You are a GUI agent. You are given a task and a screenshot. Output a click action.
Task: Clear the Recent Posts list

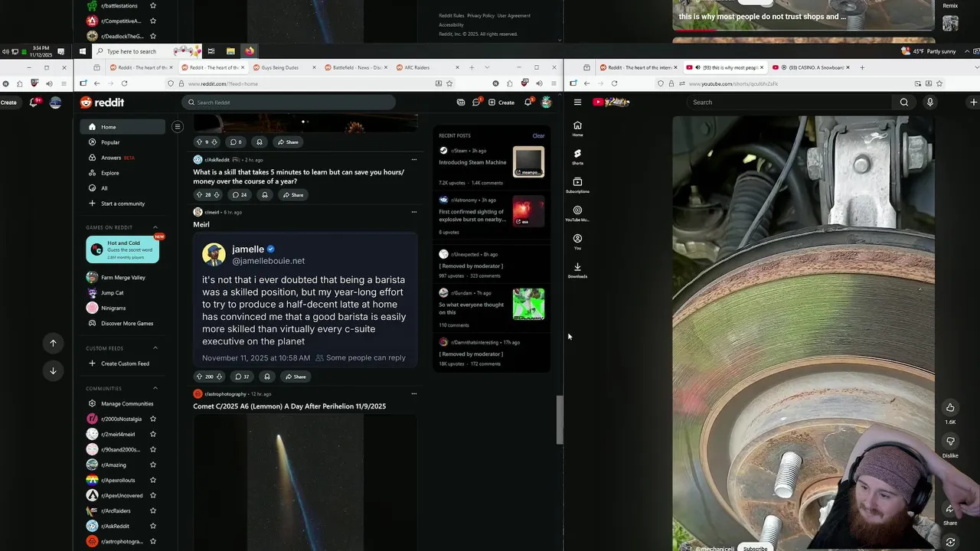[x=538, y=135]
